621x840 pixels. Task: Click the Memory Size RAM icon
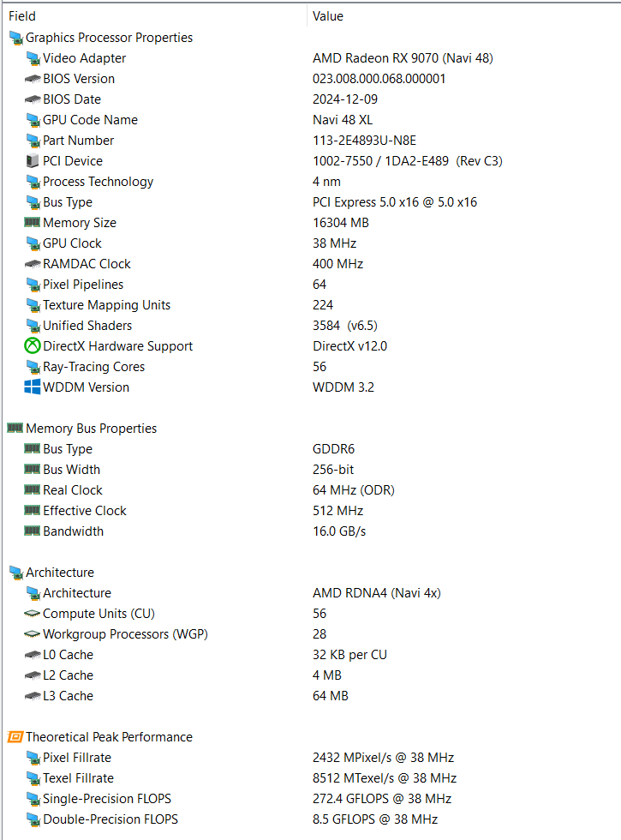tap(33, 222)
